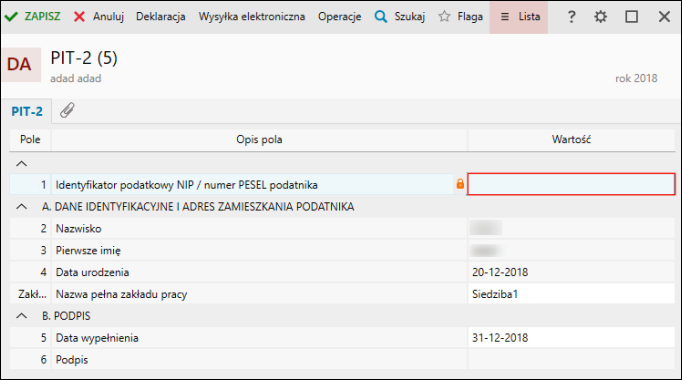Click the Siedziba1 value cell

(571, 294)
